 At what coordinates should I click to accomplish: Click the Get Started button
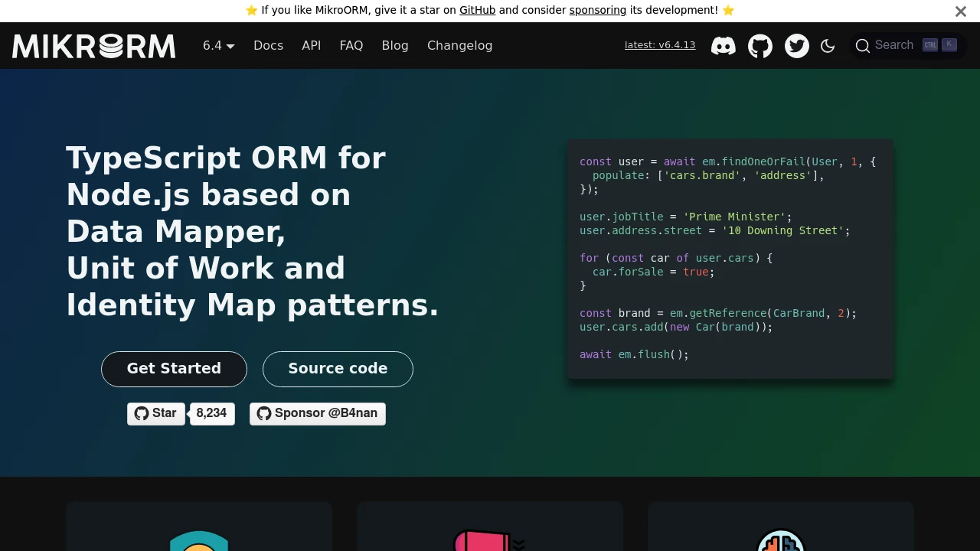coord(174,369)
